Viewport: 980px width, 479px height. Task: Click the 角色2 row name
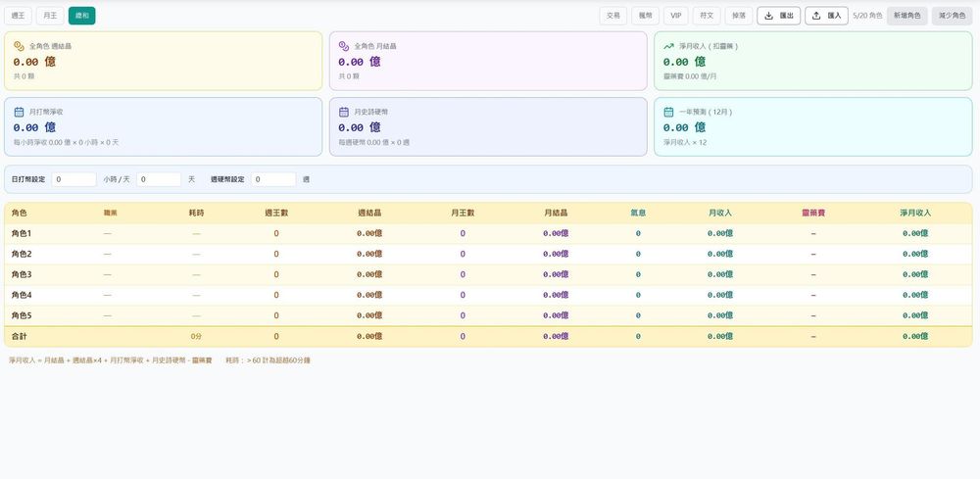point(22,254)
